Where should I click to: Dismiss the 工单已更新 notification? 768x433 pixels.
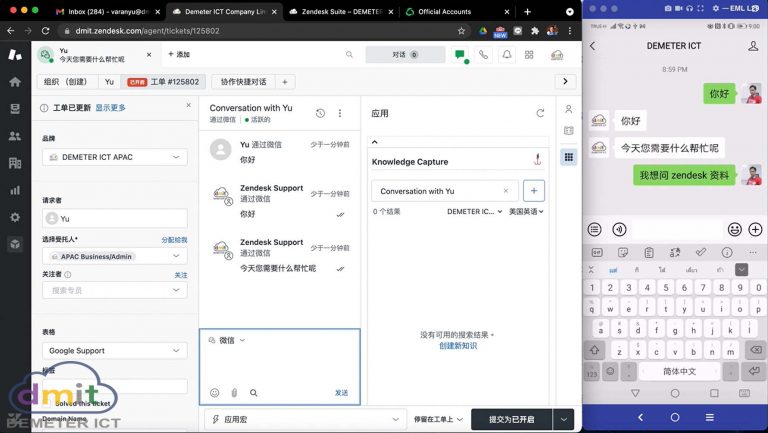(x=189, y=105)
